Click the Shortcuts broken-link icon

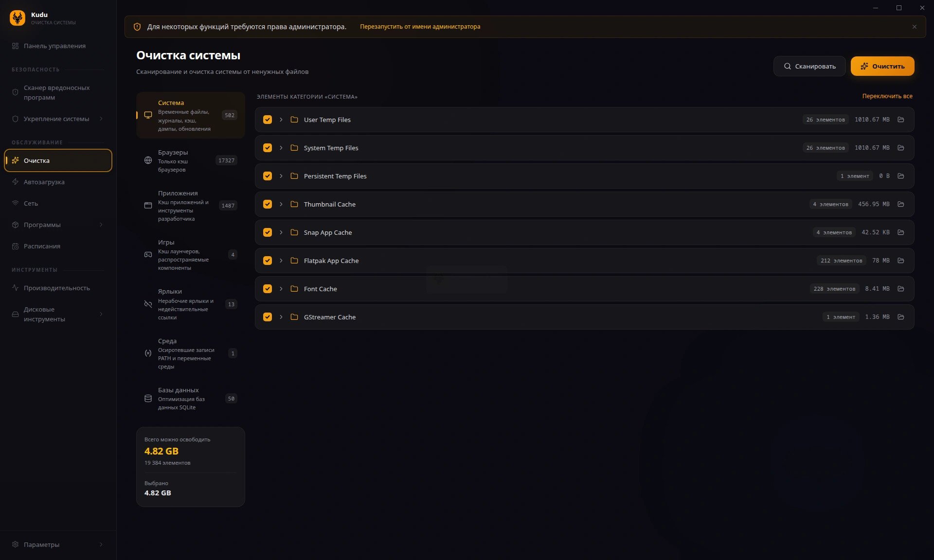pyautogui.click(x=148, y=304)
